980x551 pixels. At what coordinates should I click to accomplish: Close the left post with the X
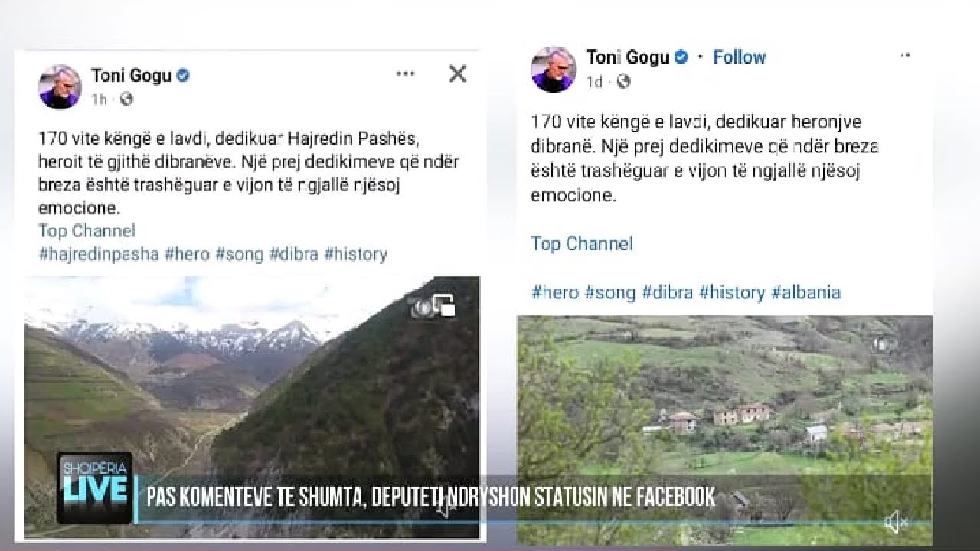pos(457,74)
